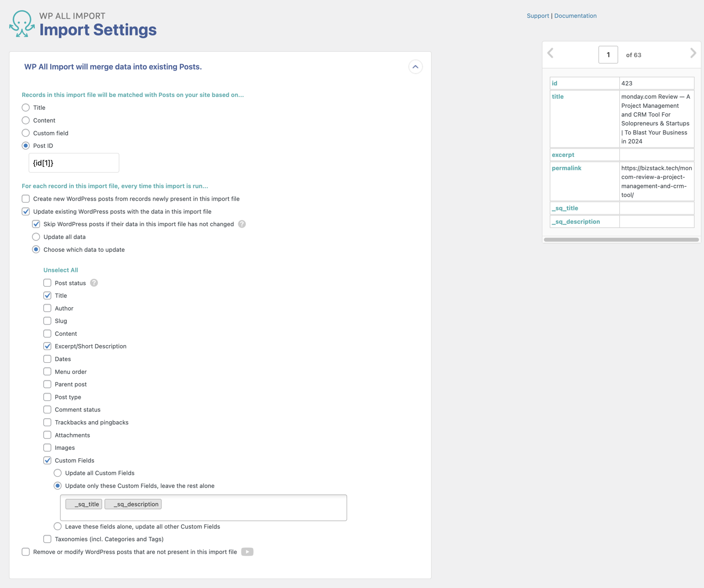
Task: Select the Custom field matching option
Action: tap(26, 133)
